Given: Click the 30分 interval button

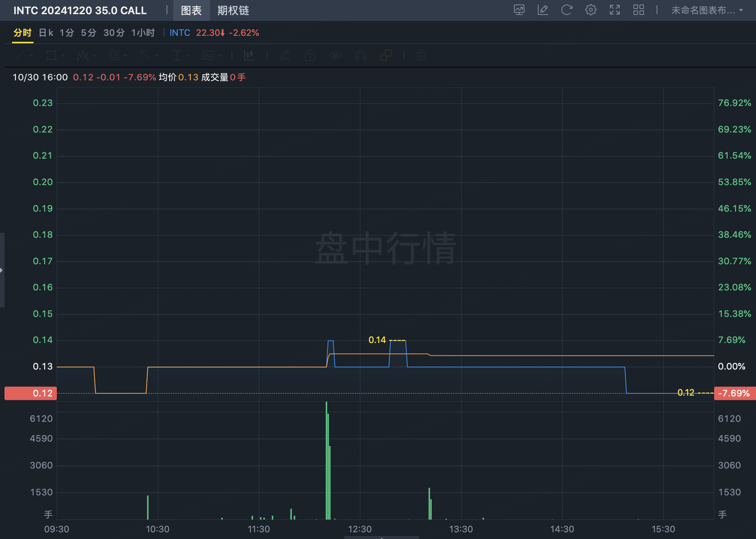Looking at the screenshot, I should (114, 33).
